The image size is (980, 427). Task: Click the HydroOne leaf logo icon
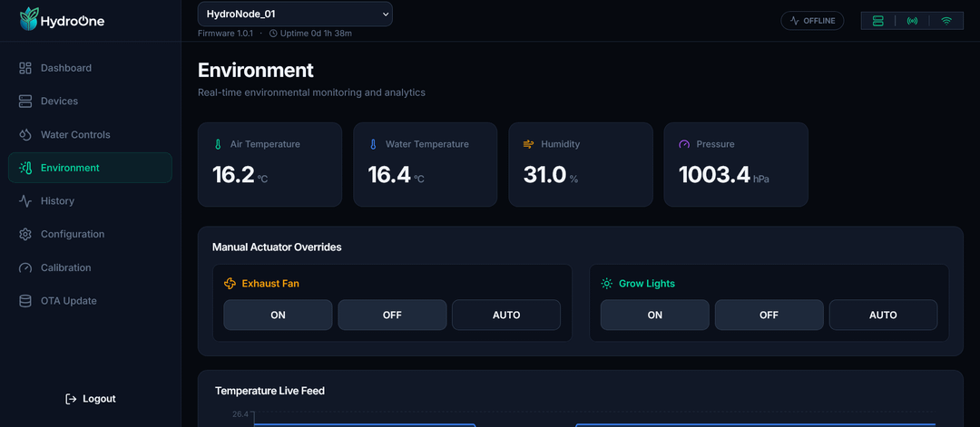29,20
